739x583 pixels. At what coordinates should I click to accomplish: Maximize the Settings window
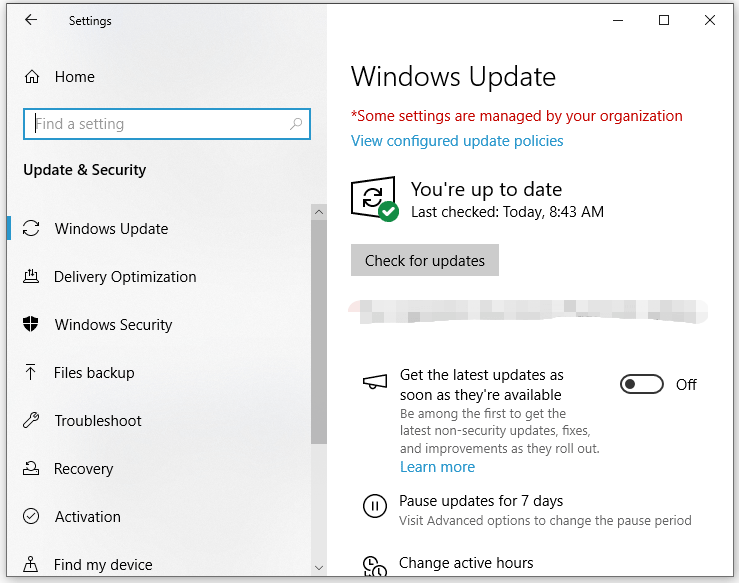[664, 20]
